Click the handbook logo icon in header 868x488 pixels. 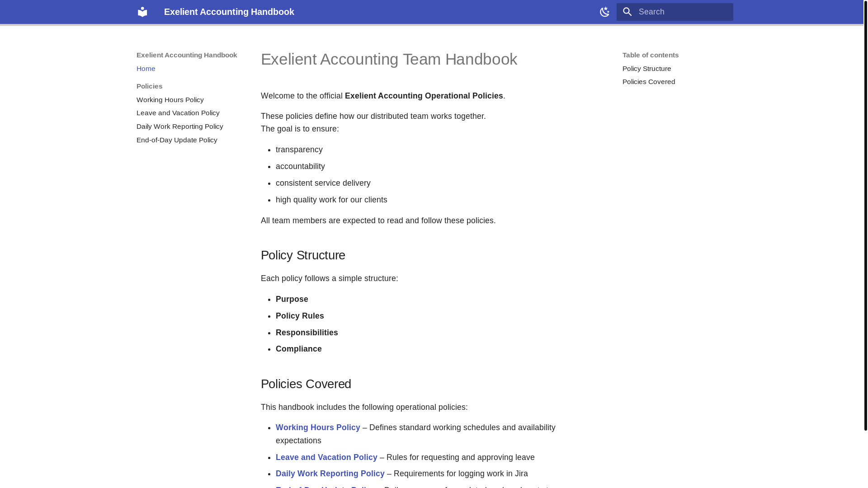click(x=142, y=12)
